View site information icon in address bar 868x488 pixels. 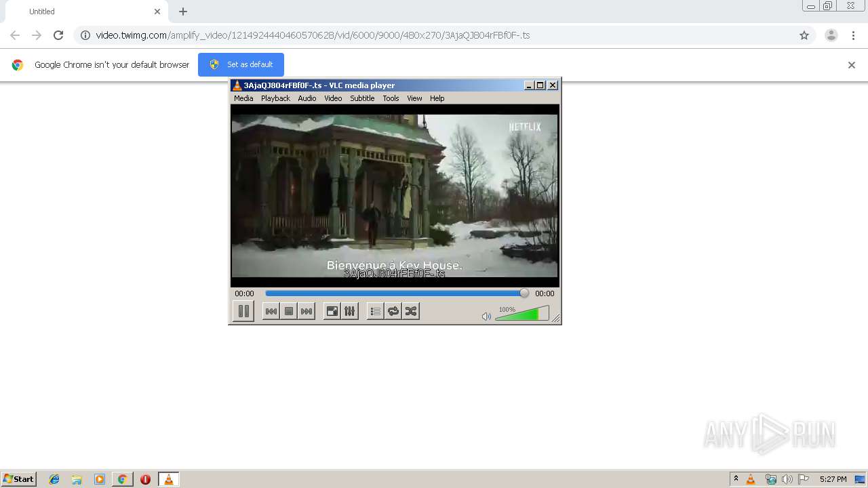(x=85, y=35)
